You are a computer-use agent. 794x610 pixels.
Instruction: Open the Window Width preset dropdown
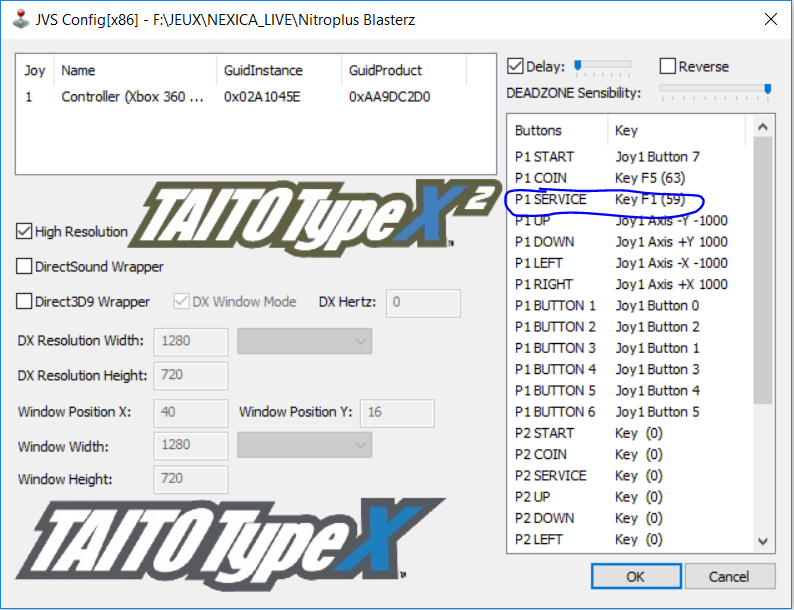pos(304,445)
